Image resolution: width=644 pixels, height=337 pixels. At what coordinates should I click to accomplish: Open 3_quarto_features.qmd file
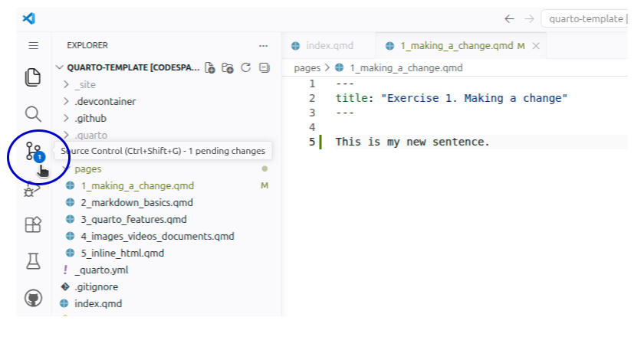(133, 219)
